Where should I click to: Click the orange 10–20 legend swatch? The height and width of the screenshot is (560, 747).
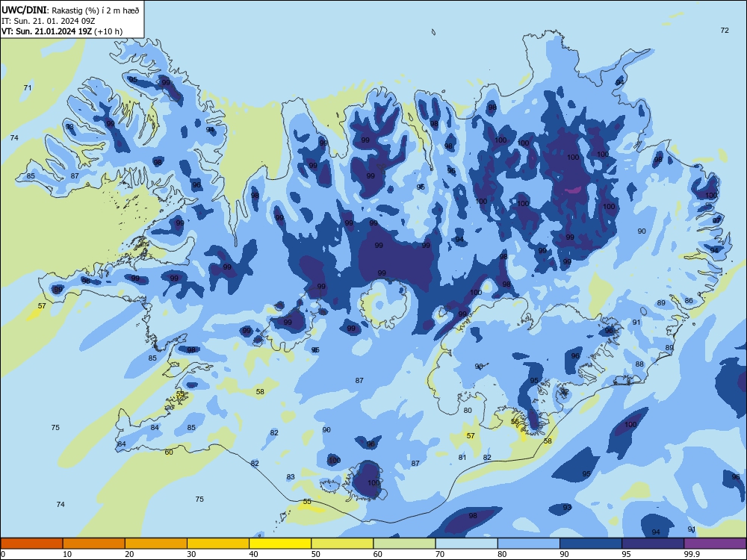(94, 544)
